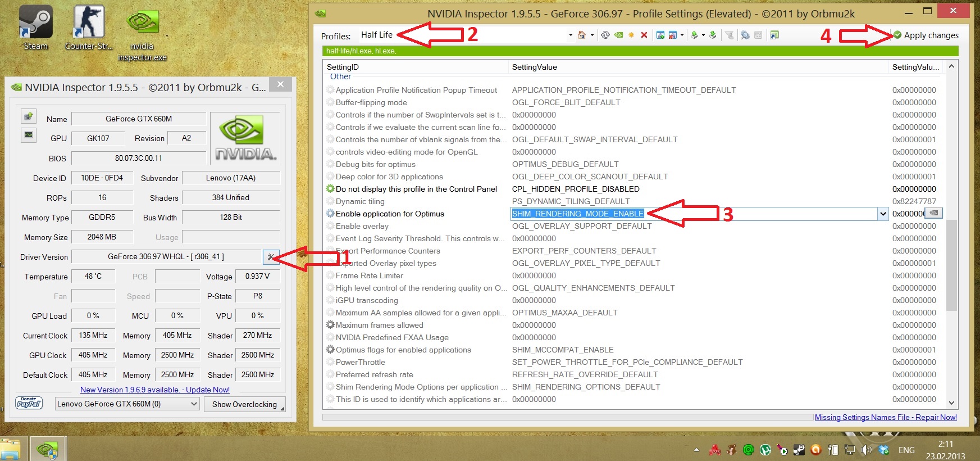Open the SHIM_RENDERING_MODE_ENABLE value dropdown
Image resolution: width=980 pixels, height=461 pixels.
[x=883, y=214]
